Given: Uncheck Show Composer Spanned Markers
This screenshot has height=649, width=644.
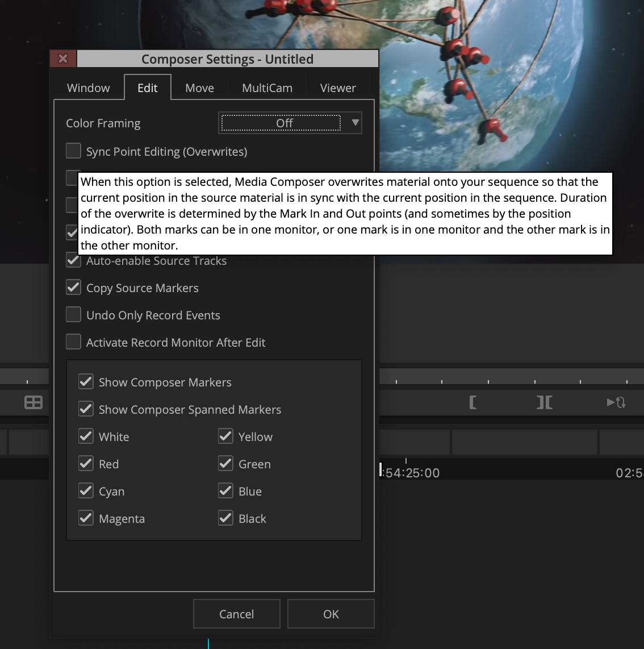Looking at the screenshot, I should (86, 409).
